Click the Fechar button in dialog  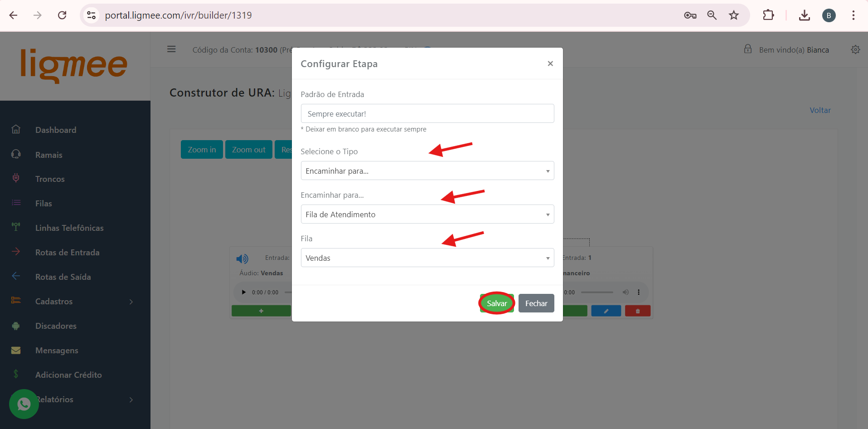pos(536,303)
